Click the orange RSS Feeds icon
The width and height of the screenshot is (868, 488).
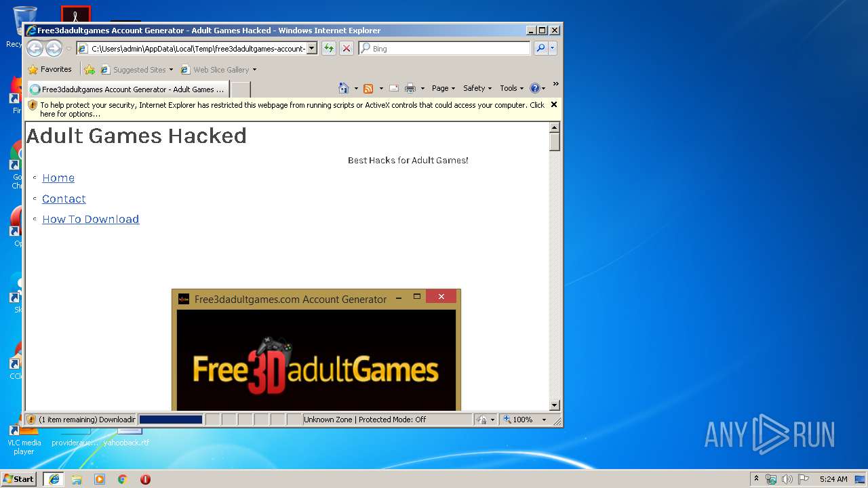(368, 89)
